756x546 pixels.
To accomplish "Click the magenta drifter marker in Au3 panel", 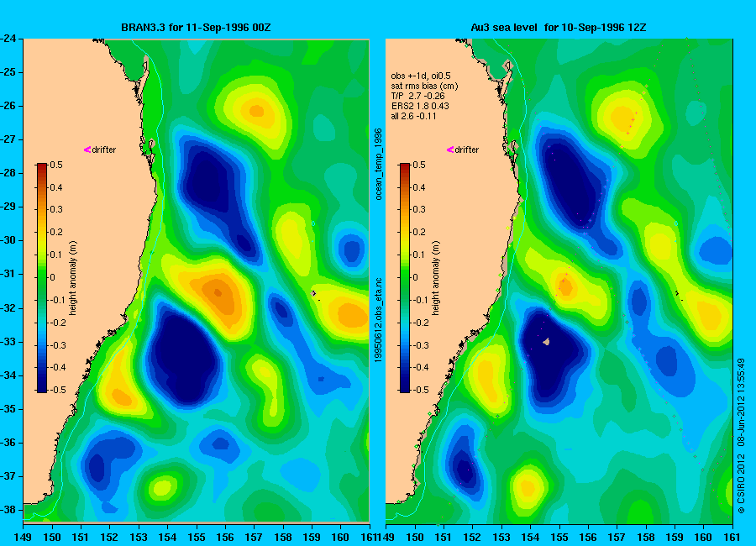I will [x=450, y=150].
